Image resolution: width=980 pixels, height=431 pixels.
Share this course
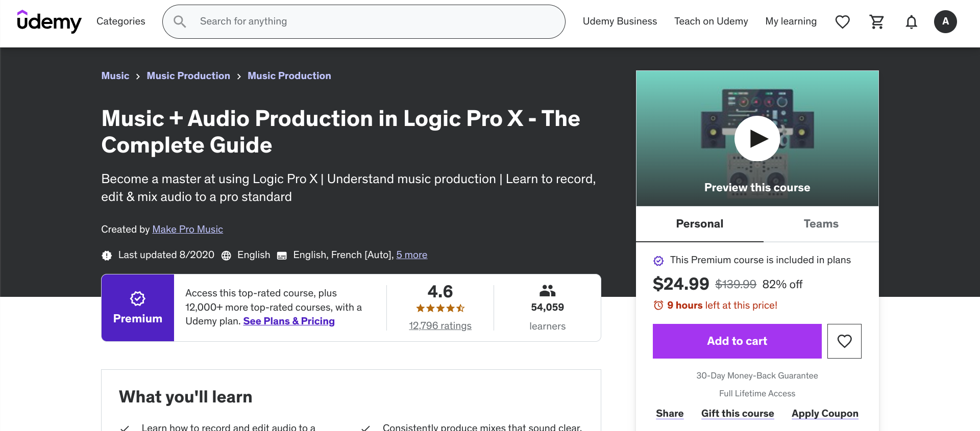point(670,413)
